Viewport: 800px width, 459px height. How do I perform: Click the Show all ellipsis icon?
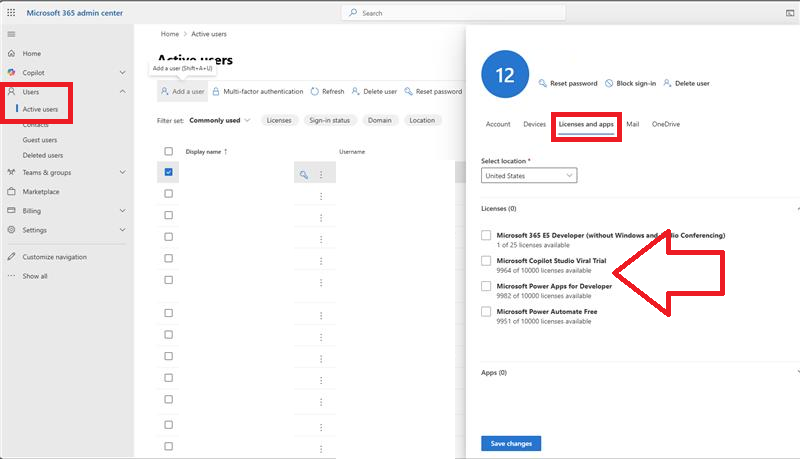pos(11,276)
